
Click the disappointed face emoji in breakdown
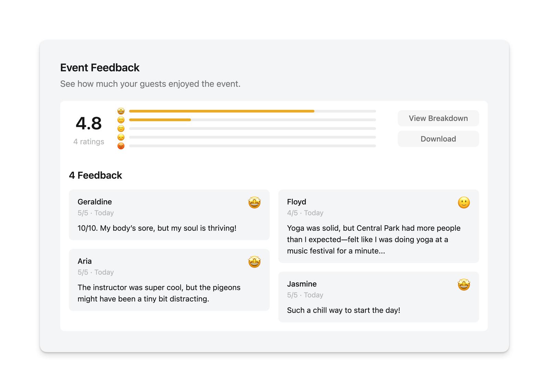click(x=121, y=137)
